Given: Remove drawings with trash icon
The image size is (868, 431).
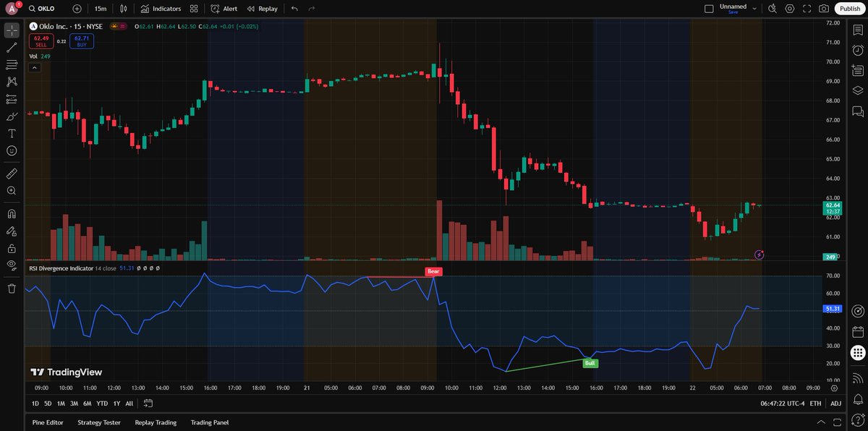Looking at the screenshot, I should [x=12, y=289].
